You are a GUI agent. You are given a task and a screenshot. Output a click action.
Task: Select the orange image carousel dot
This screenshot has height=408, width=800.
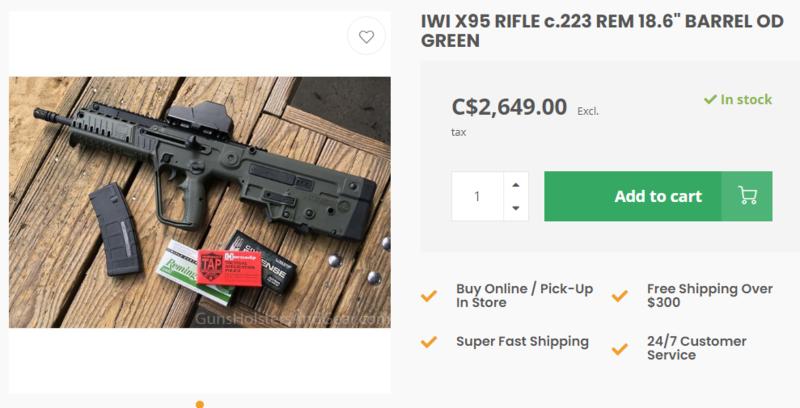tap(200, 404)
